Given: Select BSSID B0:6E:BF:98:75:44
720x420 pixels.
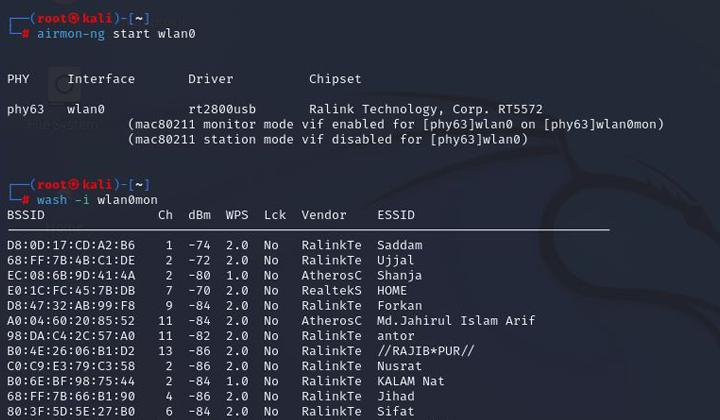Looking at the screenshot, I should (71, 381).
